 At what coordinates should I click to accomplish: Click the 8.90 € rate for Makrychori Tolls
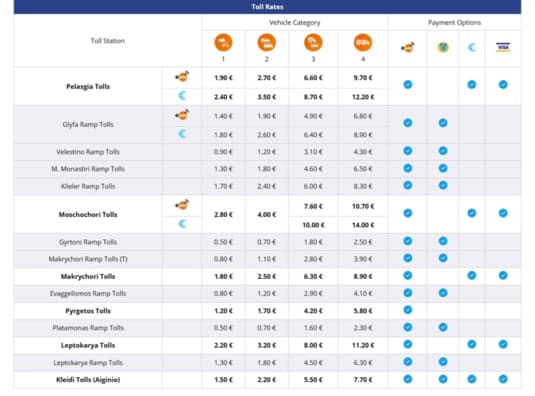point(363,277)
